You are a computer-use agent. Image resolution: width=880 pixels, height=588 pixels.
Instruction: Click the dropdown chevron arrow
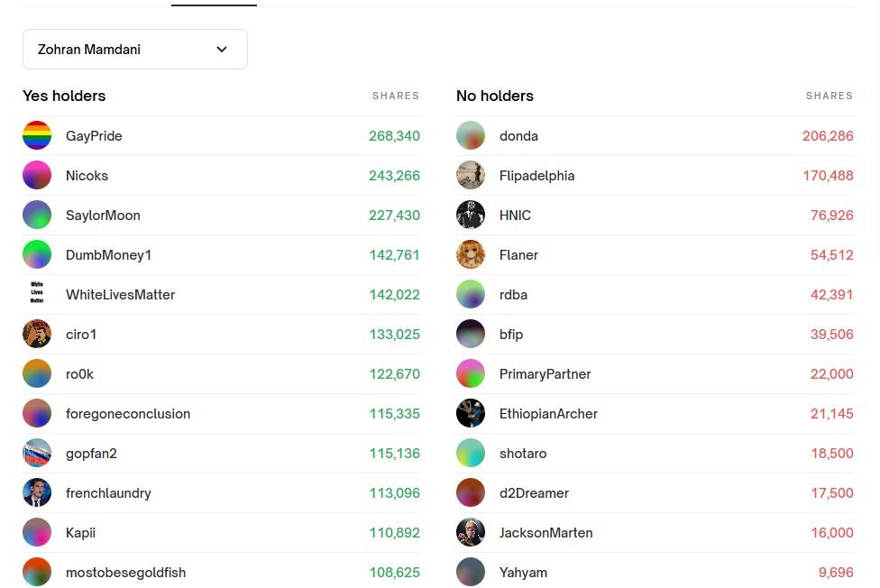pos(222,50)
